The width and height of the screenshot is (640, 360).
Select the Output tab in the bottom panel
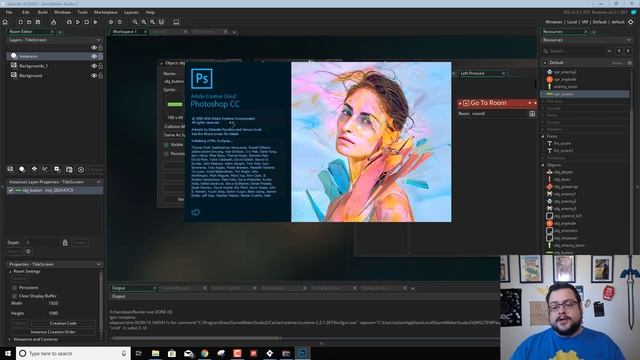point(133,288)
